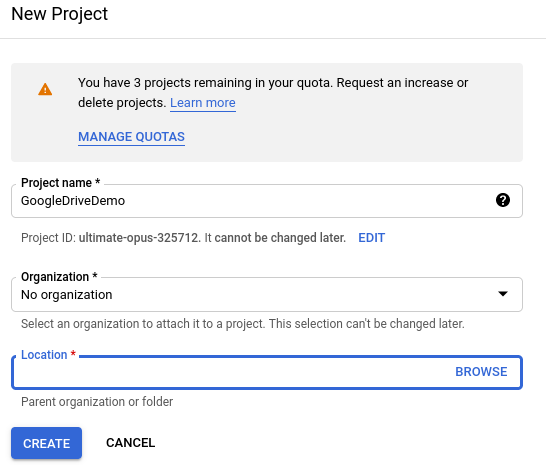Click BROWSE in the Location field

[481, 372]
